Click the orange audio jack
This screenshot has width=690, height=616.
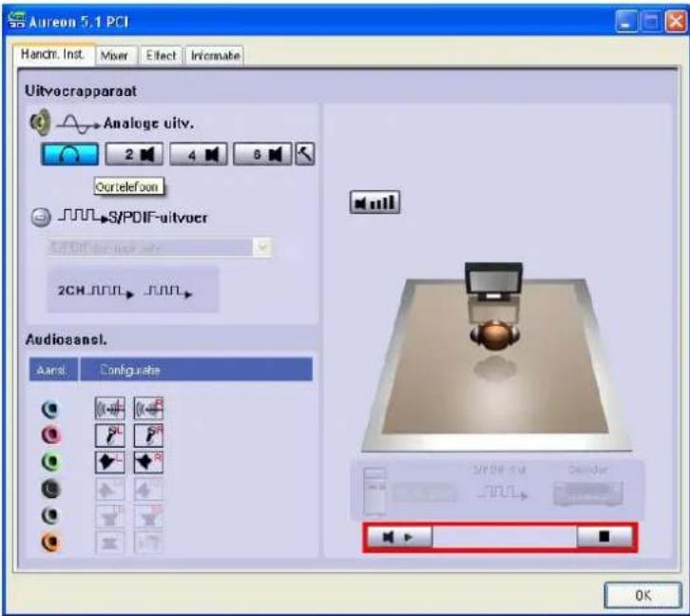50,542
